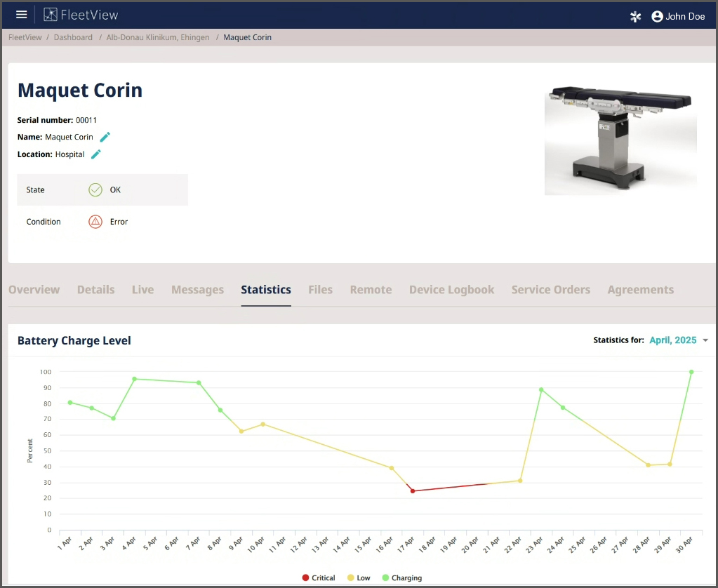Switch to the Overview tab
Image resolution: width=718 pixels, height=588 pixels.
[34, 290]
